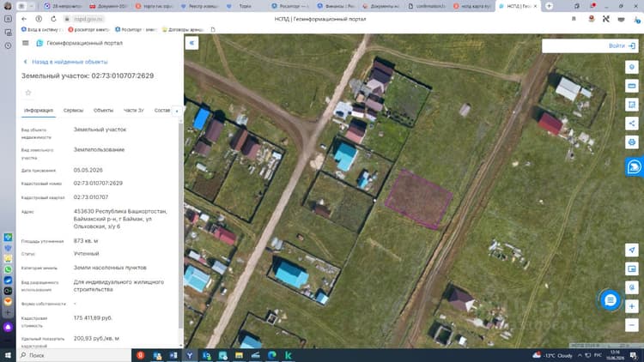
Task: Click the share icon on the map toolbar
Action: coord(632,124)
